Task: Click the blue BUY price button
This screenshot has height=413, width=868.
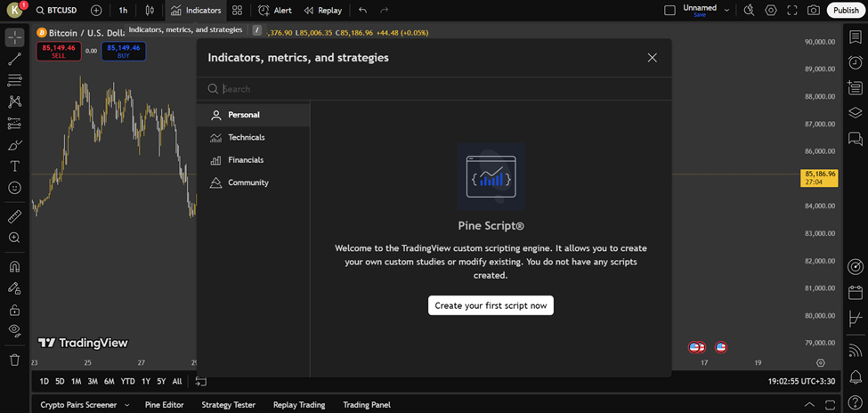Action: (x=124, y=52)
